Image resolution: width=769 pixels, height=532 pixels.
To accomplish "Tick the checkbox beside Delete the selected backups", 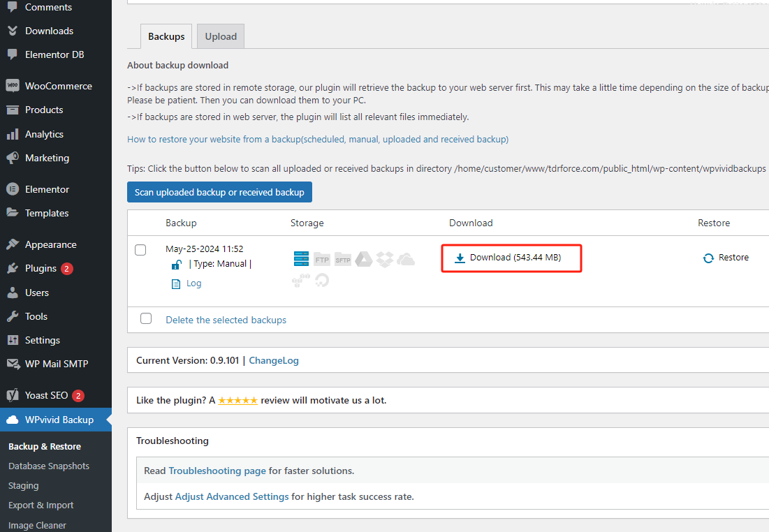I will [x=146, y=318].
